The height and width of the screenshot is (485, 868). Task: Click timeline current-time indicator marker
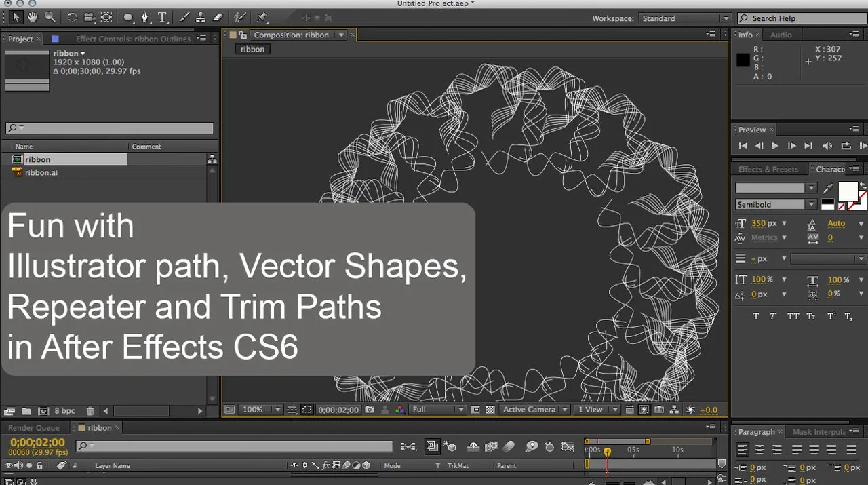point(607,452)
